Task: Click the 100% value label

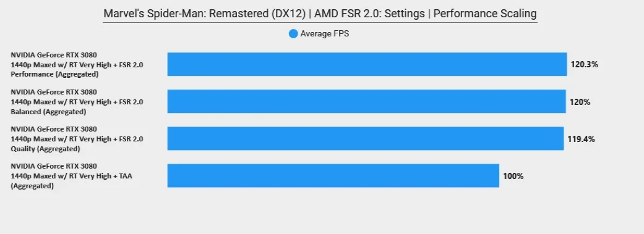Action: [x=513, y=176]
